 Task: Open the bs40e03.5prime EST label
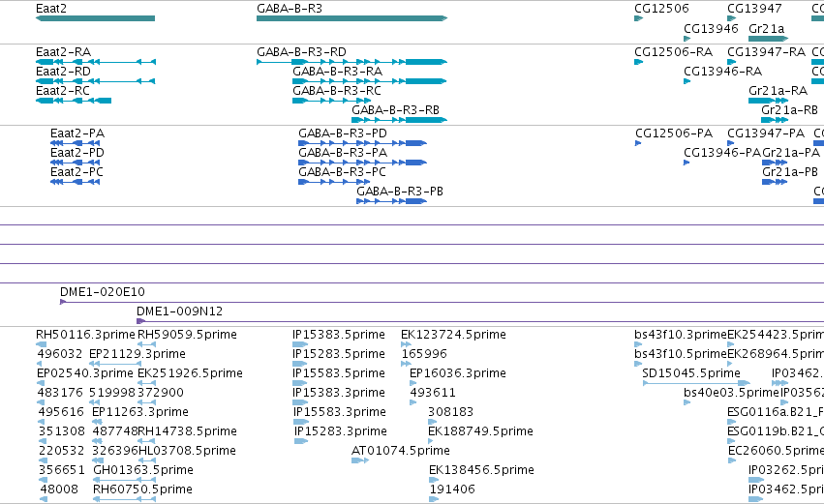coord(731,393)
